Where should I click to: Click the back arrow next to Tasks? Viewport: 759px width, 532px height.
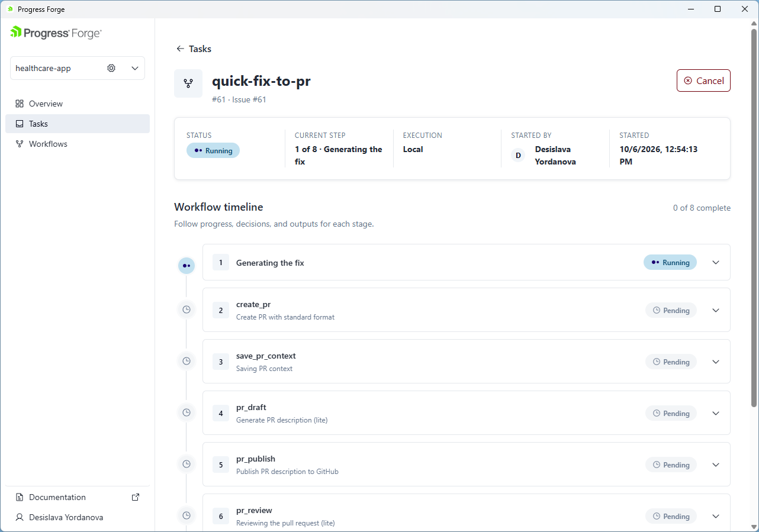[x=180, y=49]
